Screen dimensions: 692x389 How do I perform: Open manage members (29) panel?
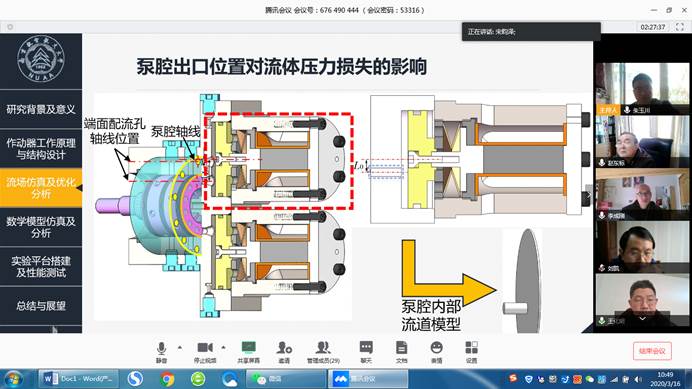pyautogui.click(x=323, y=352)
